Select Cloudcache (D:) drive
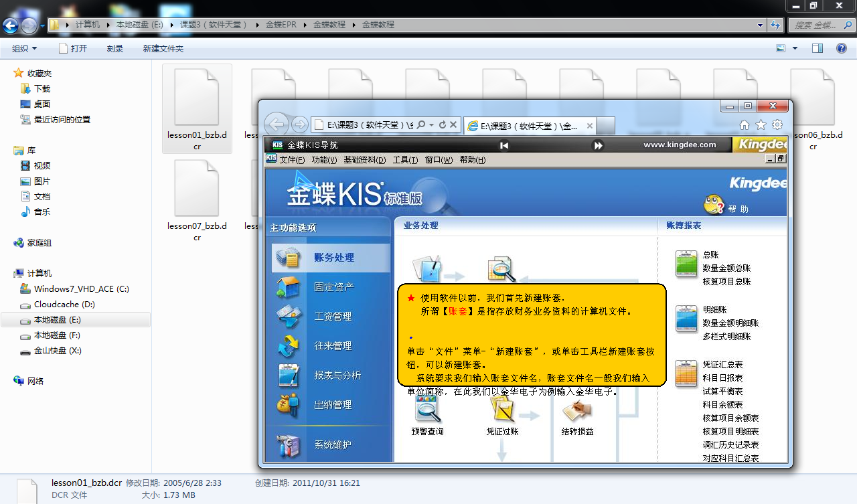This screenshot has height=504, width=857. tap(58, 305)
